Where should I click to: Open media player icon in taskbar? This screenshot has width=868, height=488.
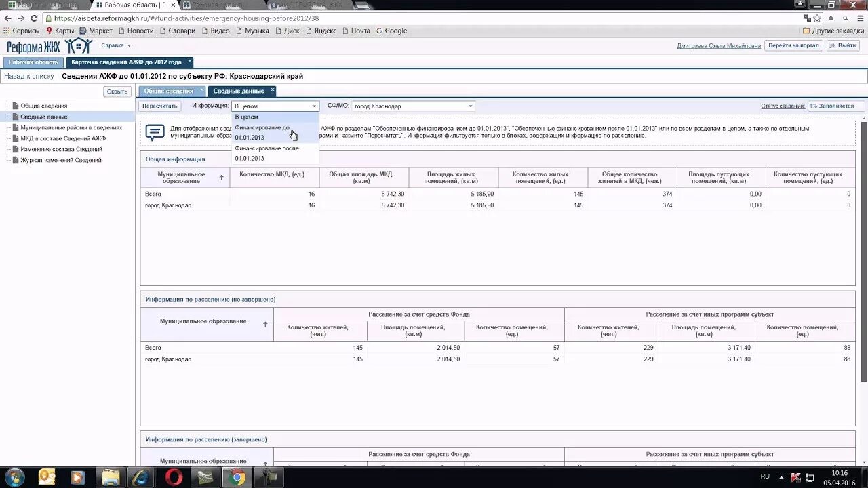pyautogui.click(x=78, y=477)
